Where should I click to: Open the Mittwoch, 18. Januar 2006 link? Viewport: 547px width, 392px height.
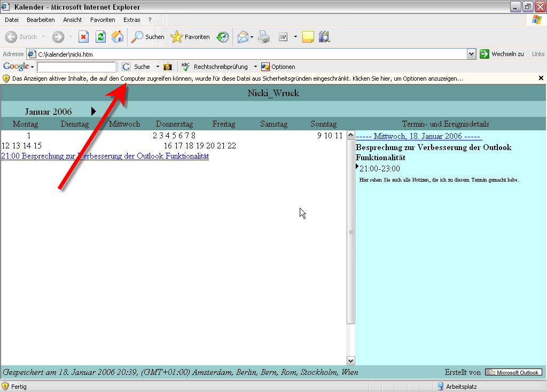click(x=419, y=136)
